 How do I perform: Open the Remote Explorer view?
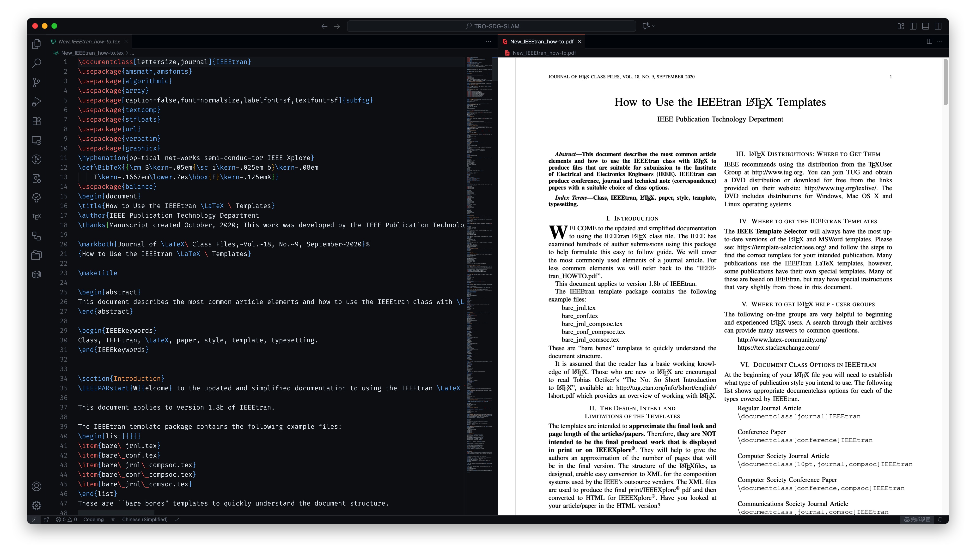[37, 140]
